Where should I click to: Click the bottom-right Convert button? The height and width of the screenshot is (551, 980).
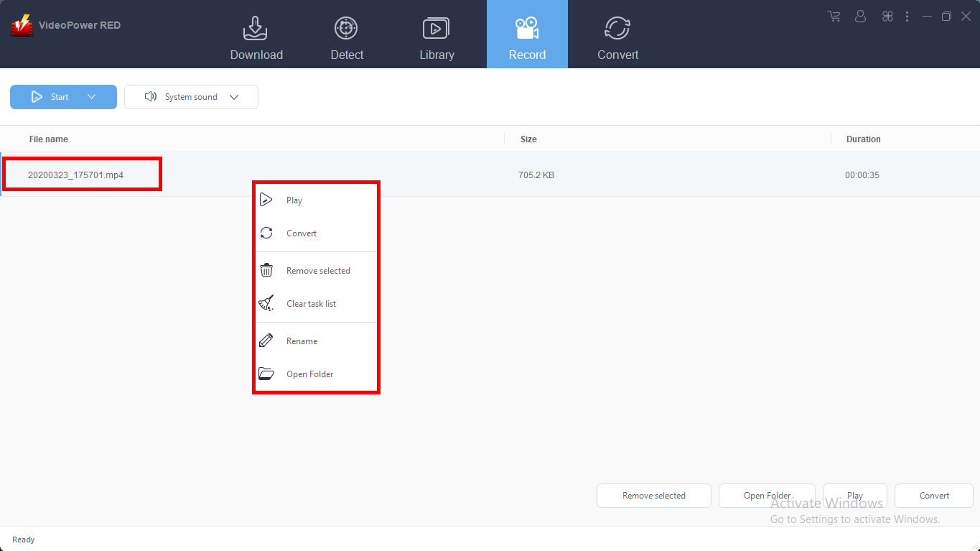coord(933,496)
